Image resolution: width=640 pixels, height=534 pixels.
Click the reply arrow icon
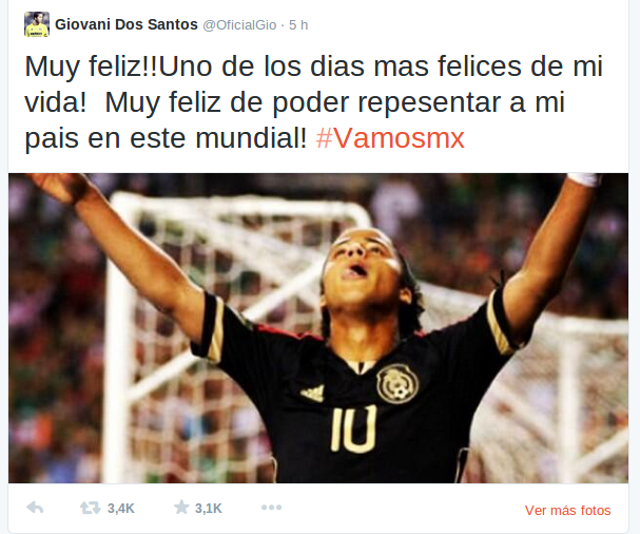[x=35, y=508]
